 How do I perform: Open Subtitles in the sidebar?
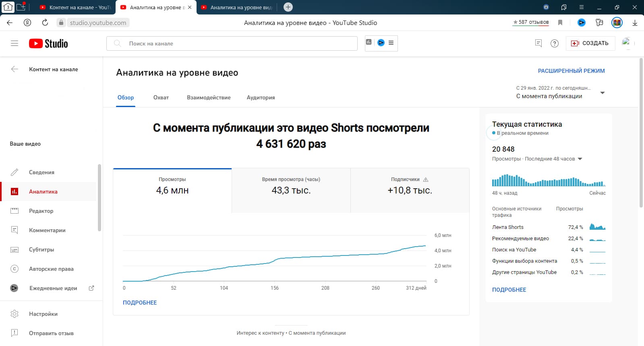point(41,249)
